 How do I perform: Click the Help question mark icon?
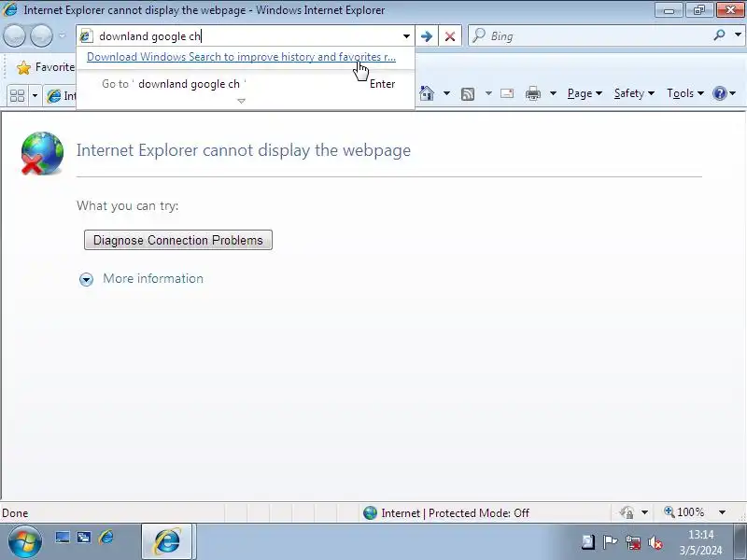point(719,93)
